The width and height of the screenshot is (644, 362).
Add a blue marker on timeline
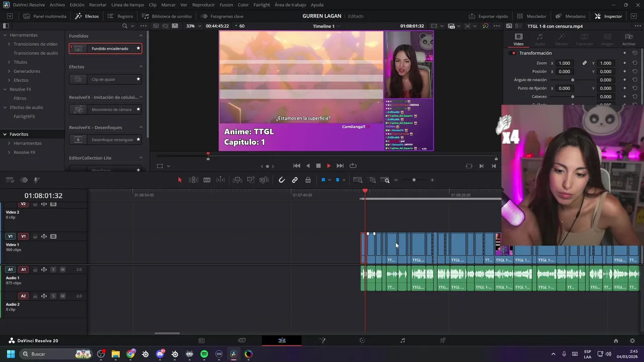(x=338, y=180)
